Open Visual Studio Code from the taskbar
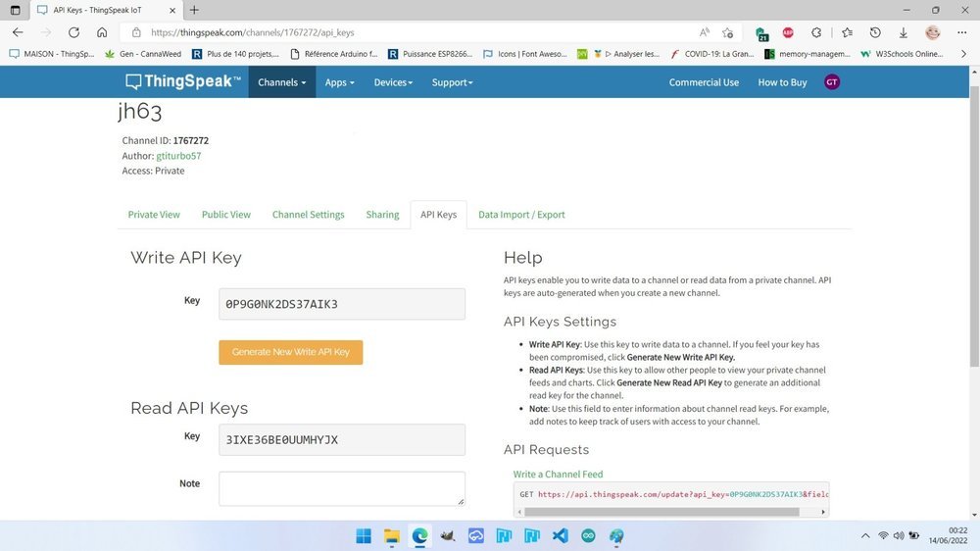Image resolution: width=980 pixels, height=551 pixels. (560, 536)
